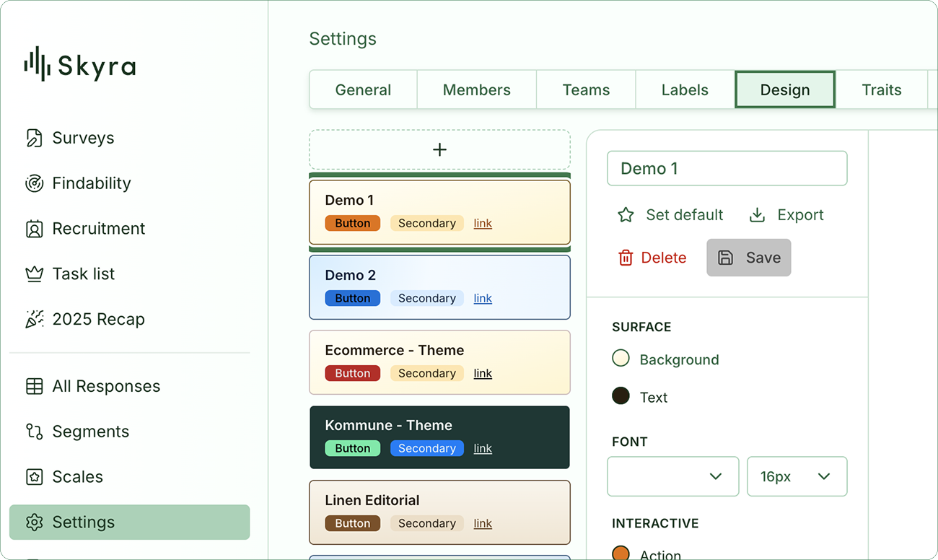This screenshot has height=560, width=938.
Task: Open the 2025 Recap sidebar label
Action: coord(99,319)
